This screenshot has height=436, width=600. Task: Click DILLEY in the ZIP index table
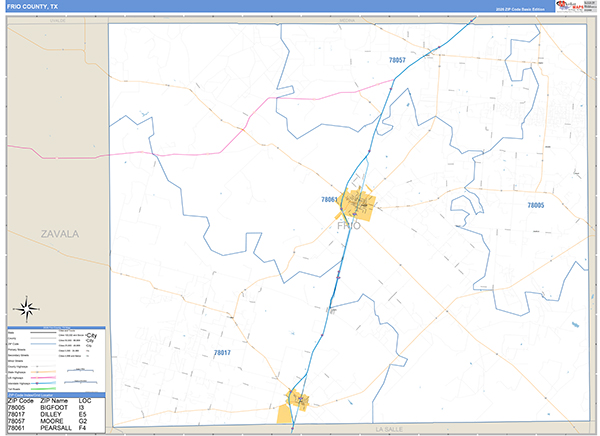click(x=51, y=415)
